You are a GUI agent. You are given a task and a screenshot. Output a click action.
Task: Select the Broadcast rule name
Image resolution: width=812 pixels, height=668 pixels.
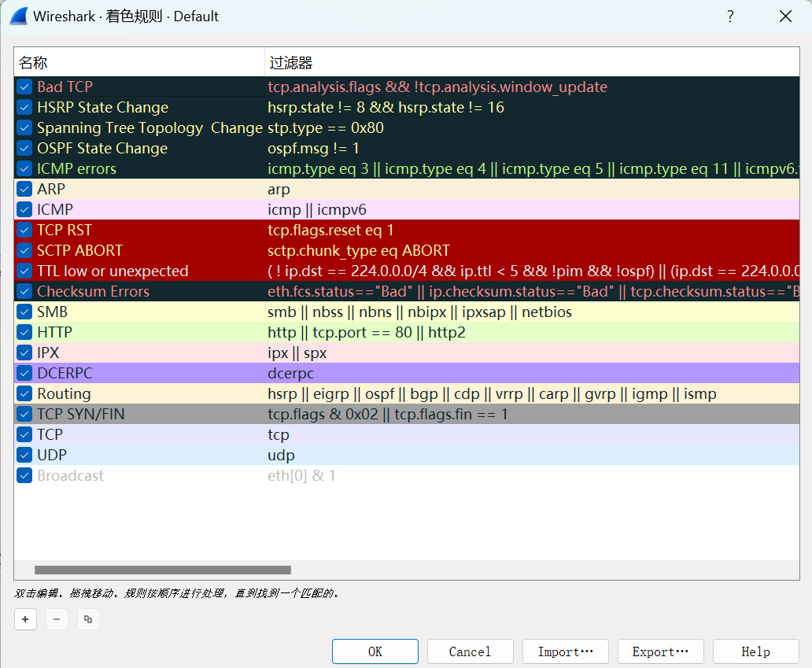pos(71,475)
